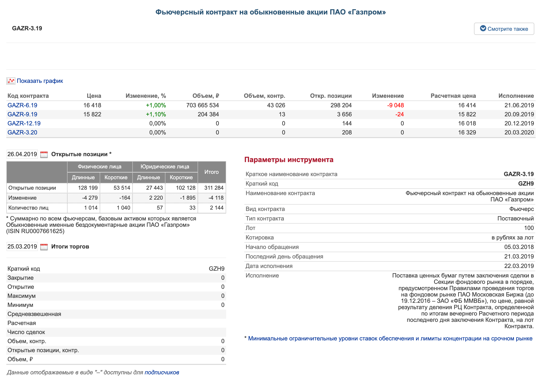The width and height of the screenshot is (542, 392).
Task: Click the Код контракта column header
Action: tap(28, 96)
